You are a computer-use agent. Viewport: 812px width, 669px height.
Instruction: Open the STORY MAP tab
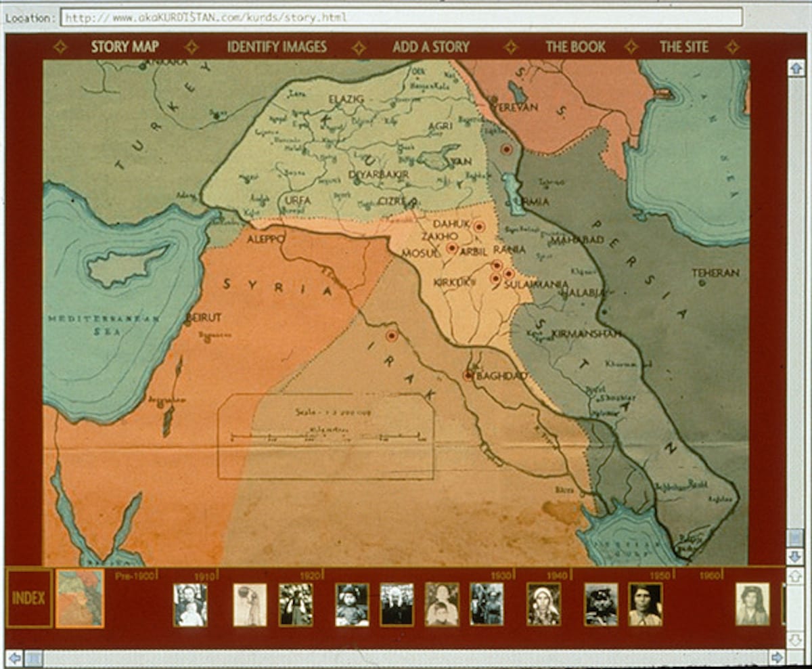pos(125,47)
